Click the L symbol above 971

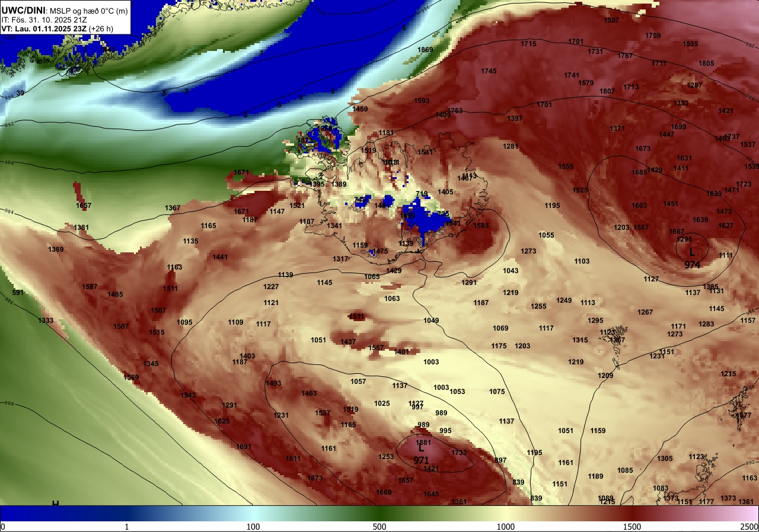(x=421, y=448)
